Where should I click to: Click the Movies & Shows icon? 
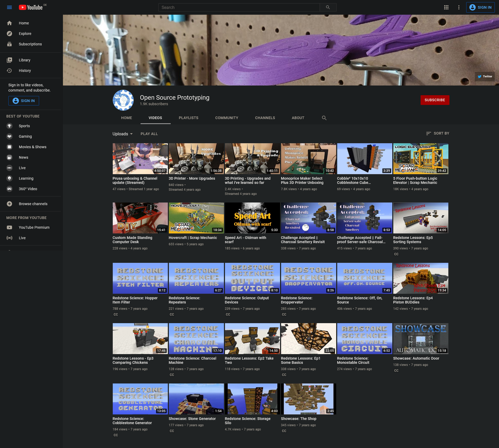[x=9, y=147]
